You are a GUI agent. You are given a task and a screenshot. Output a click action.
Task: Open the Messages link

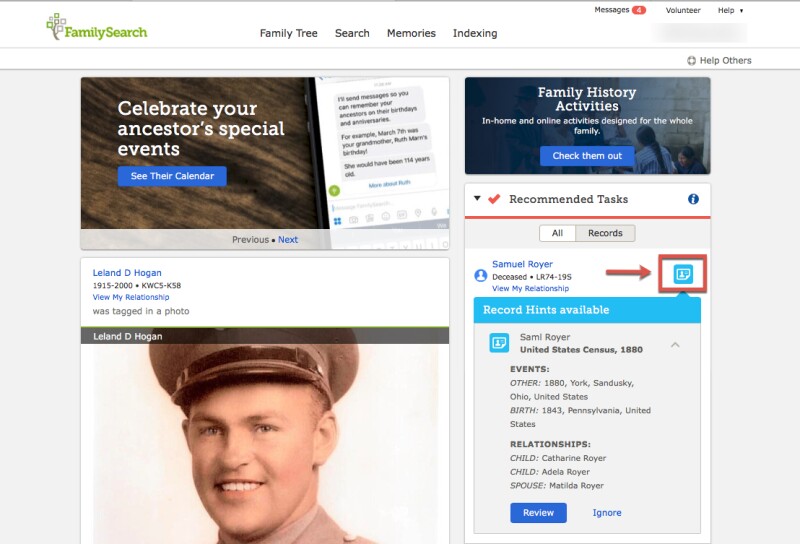(611, 10)
